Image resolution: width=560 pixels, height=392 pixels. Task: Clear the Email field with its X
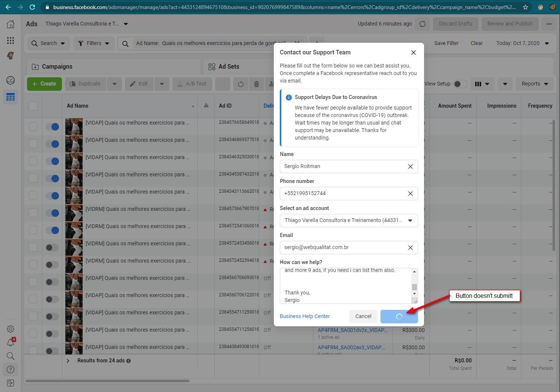coord(411,248)
